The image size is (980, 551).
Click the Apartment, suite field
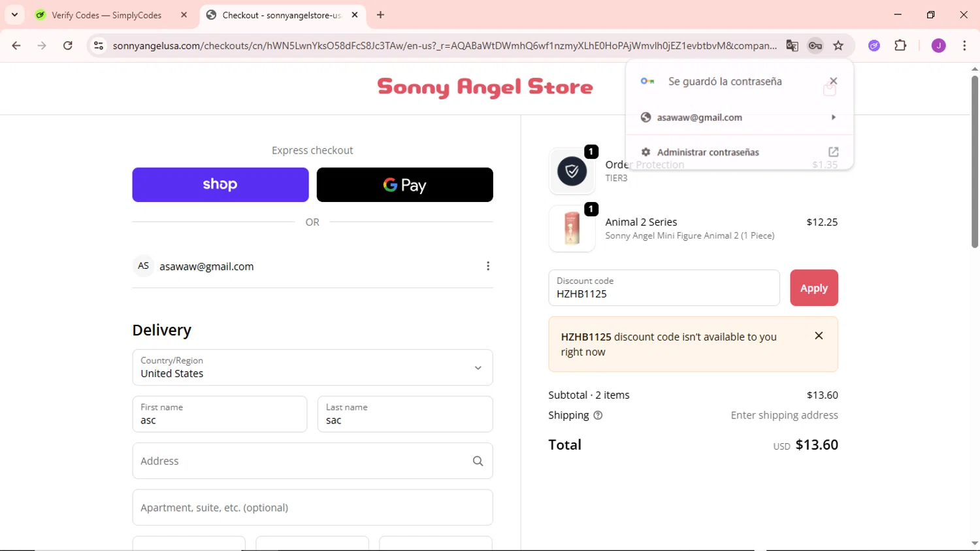[312, 508]
